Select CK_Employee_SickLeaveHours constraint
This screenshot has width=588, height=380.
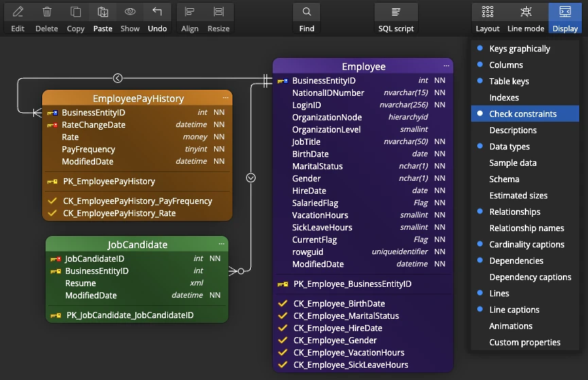pyautogui.click(x=350, y=364)
